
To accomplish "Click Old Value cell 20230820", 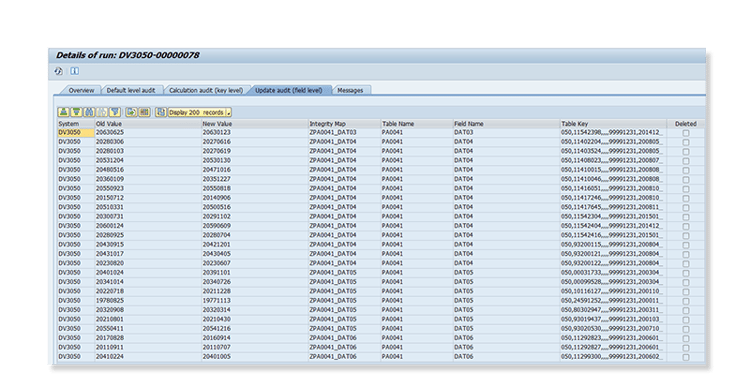I will point(148,263).
